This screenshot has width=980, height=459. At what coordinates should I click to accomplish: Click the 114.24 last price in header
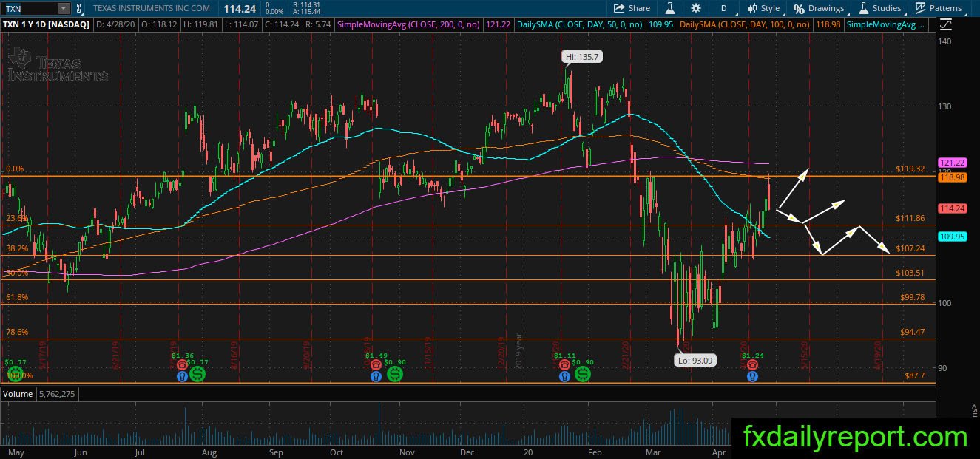point(240,8)
